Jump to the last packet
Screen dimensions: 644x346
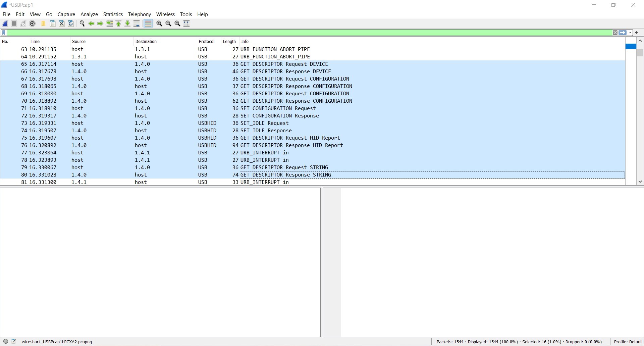(x=127, y=23)
